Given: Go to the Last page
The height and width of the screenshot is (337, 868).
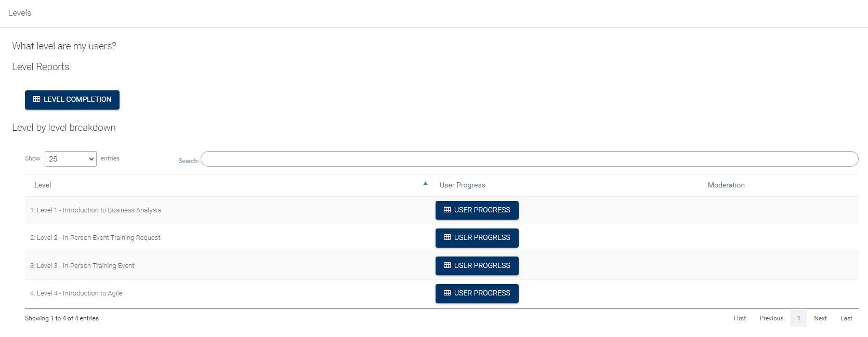Looking at the screenshot, I should point(846,318).
